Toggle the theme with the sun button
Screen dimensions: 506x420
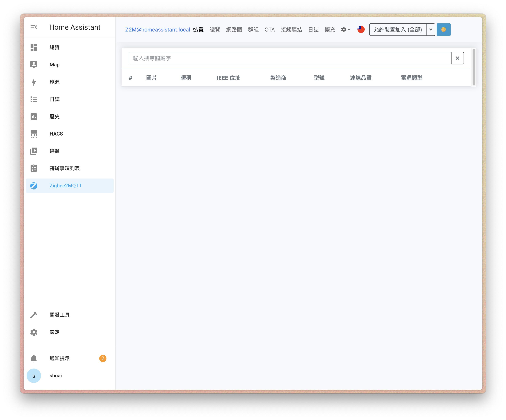tap(444, 30)
